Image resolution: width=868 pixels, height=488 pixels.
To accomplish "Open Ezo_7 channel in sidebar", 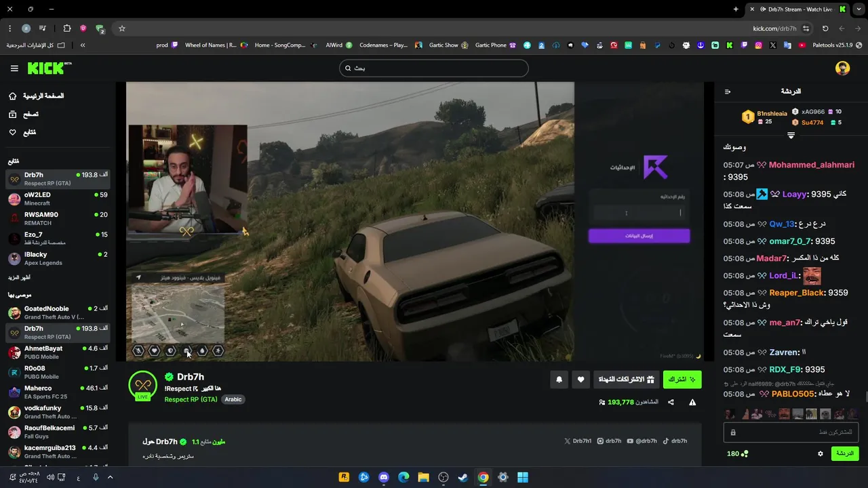I will [58, 239].
